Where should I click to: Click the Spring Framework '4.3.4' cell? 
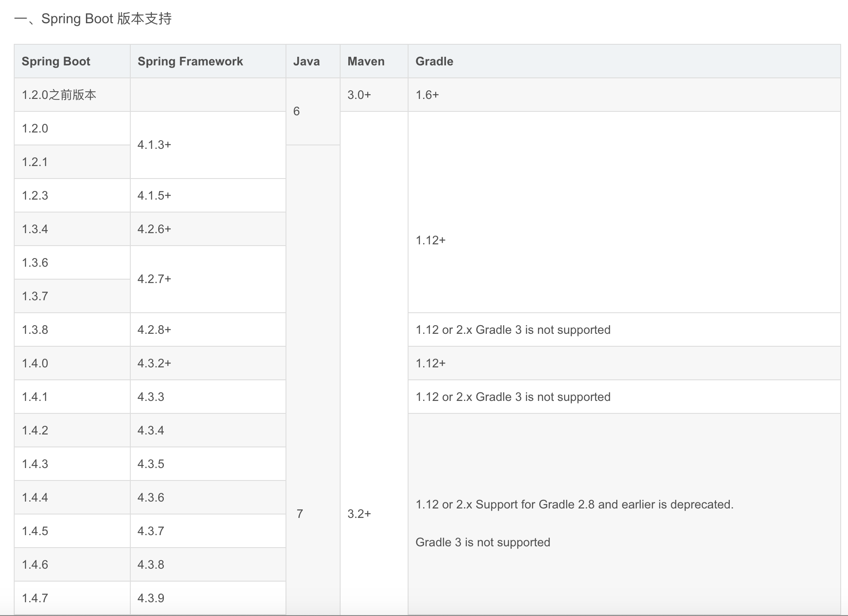(208, 430)
